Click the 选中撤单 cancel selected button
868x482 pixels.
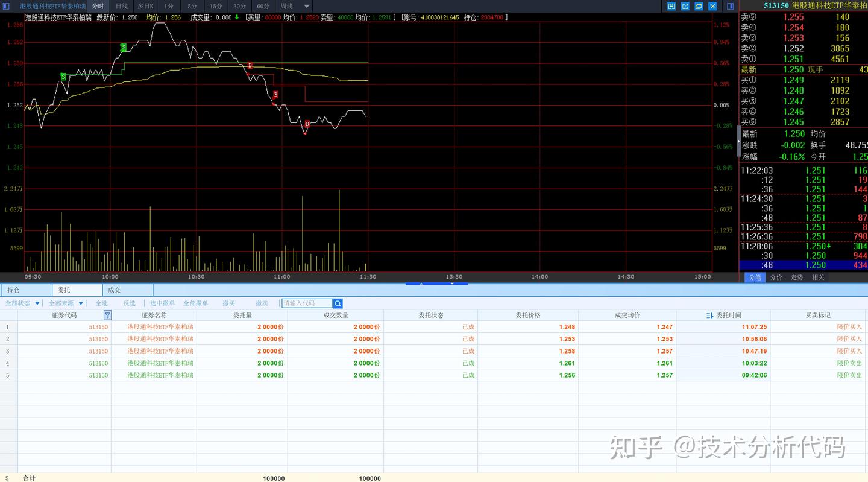pyautogui.click(x=163, y=303)
